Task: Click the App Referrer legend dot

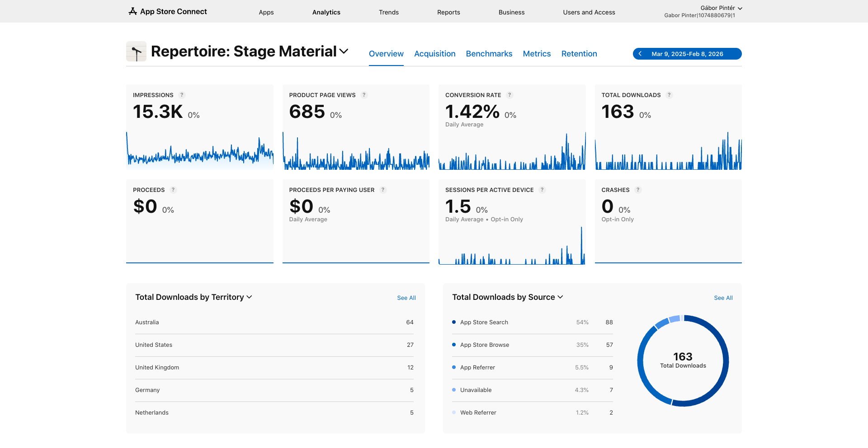Action: (454, 367)
